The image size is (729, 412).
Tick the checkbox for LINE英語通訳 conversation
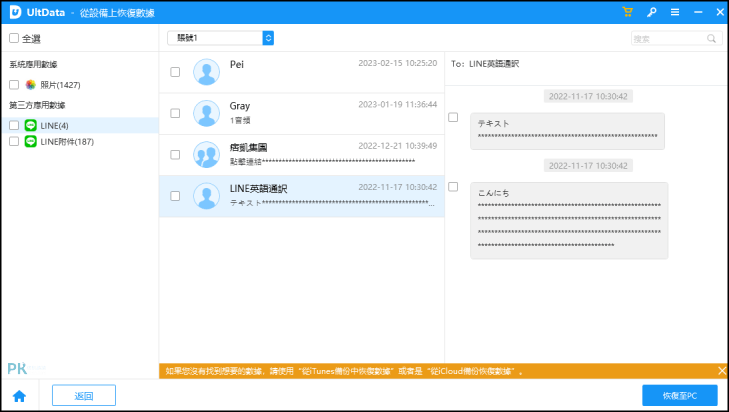pyautogui.click(x=175, y=196)
